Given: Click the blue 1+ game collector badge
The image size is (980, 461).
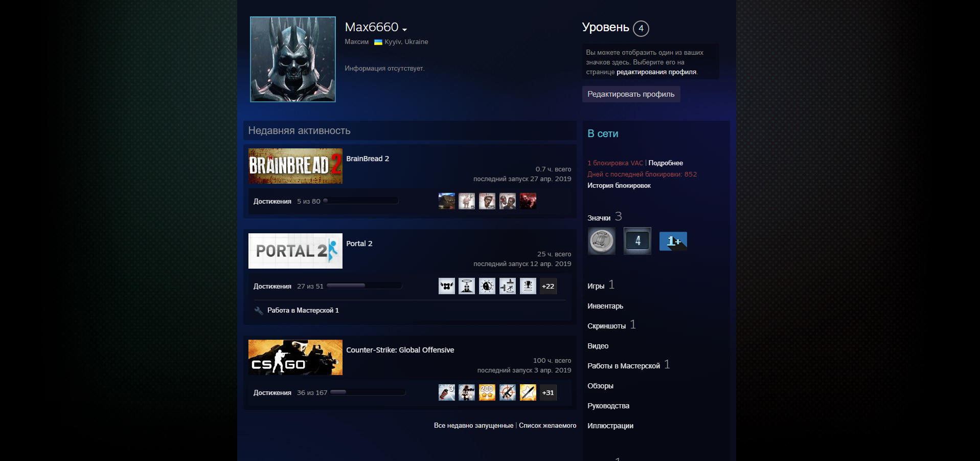Looking at the screenshot, I should pos(673,241).
